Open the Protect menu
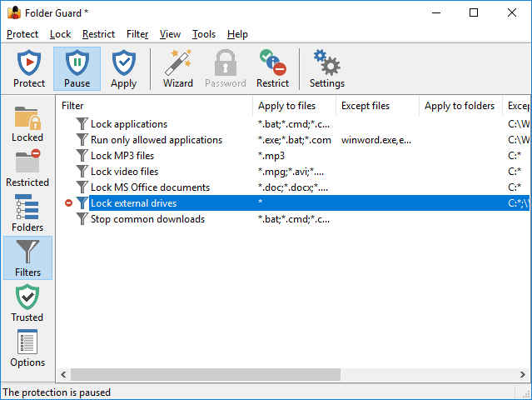 tap(22, 34)
